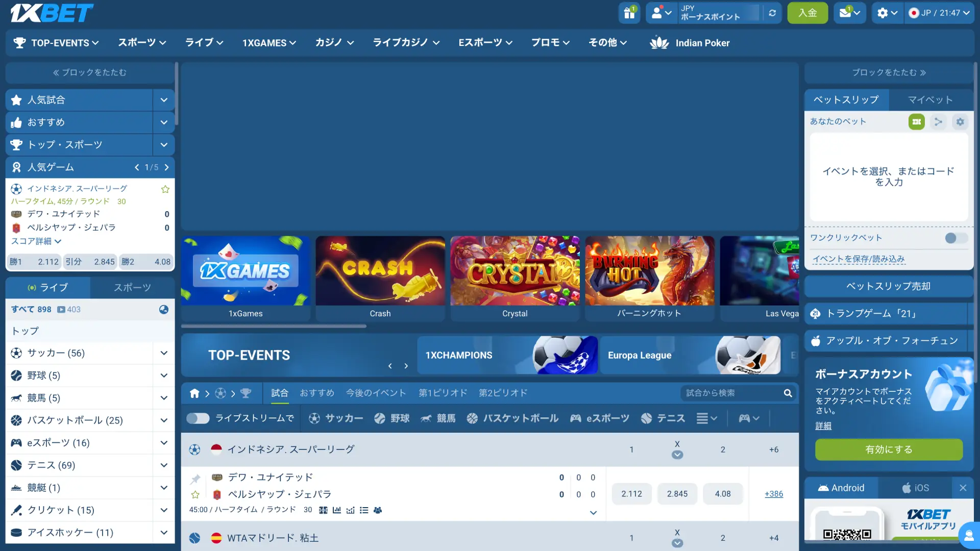The width and height of the screenshot is (980, 551).
Task: Go to previous popular game page
Action: (x=137, y=167)
